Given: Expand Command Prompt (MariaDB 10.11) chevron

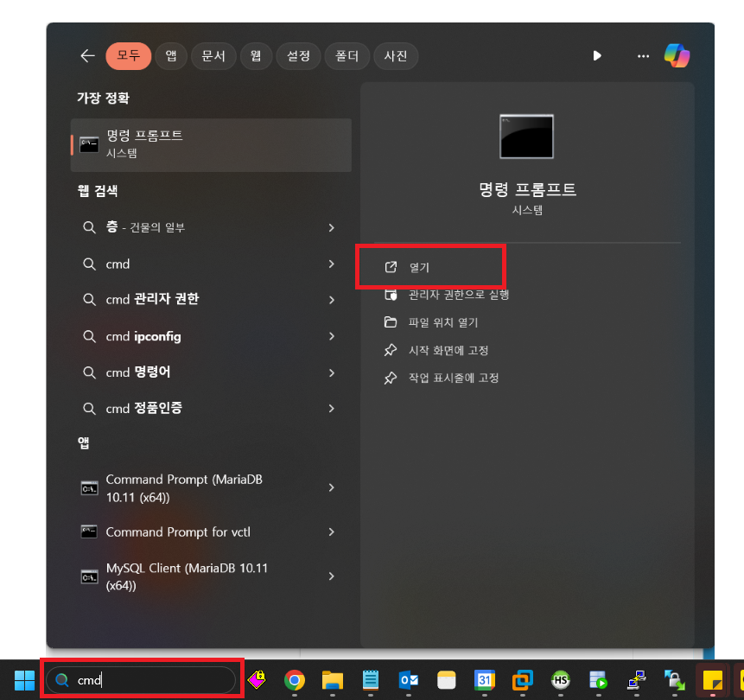Looking at the screenshot, I should tap(332, 487).
